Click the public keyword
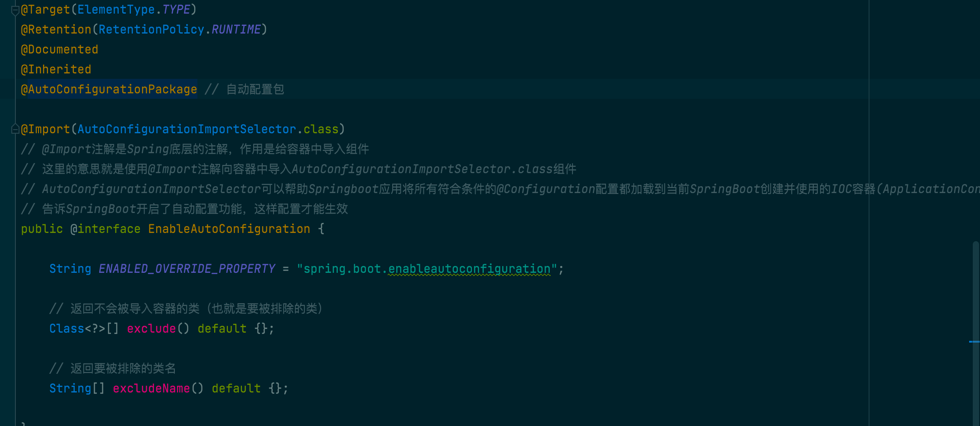 (x=42, y=229)
